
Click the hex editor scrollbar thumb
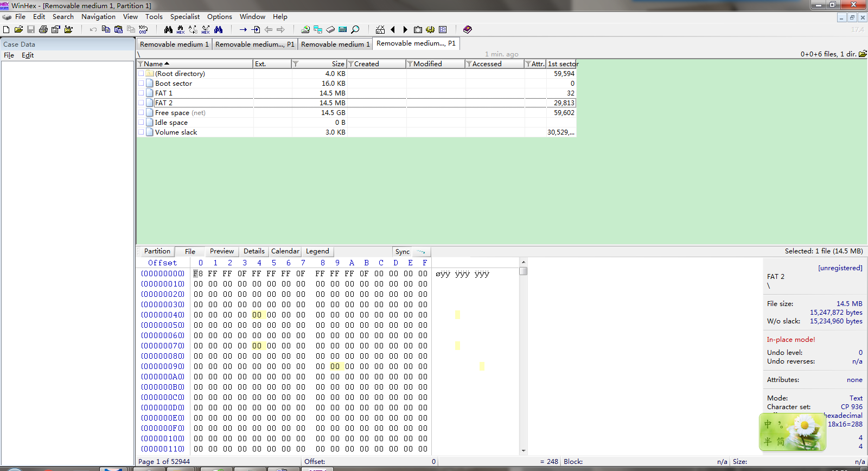tap(524, 271)
